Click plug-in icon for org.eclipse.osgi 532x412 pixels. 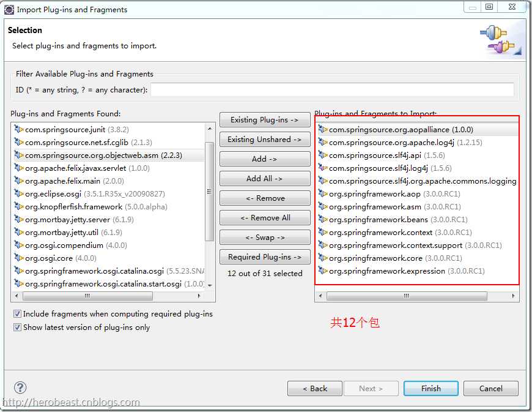(19, 194)
